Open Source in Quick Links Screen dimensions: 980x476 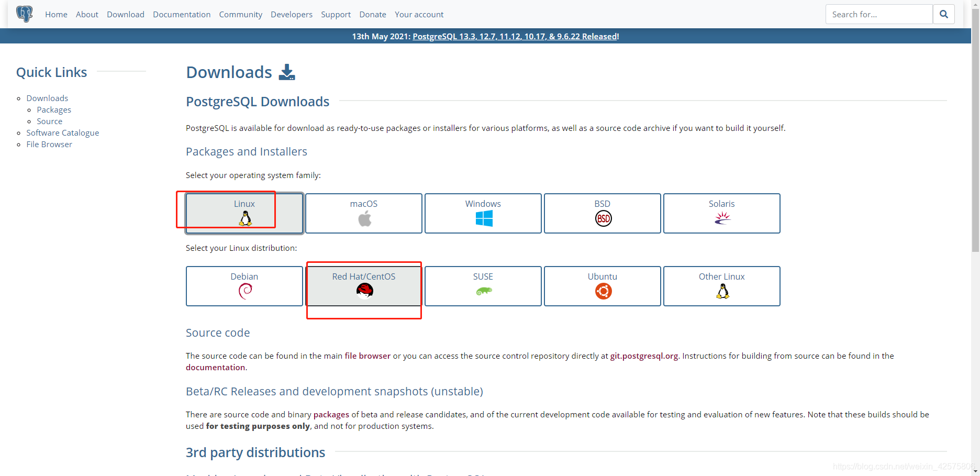49,121
